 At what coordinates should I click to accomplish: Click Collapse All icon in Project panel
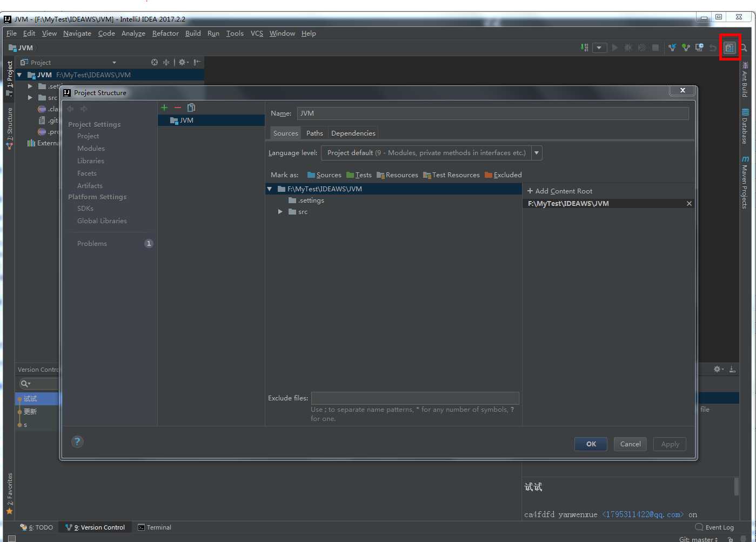pyautogui.click(x=166, y=62)
